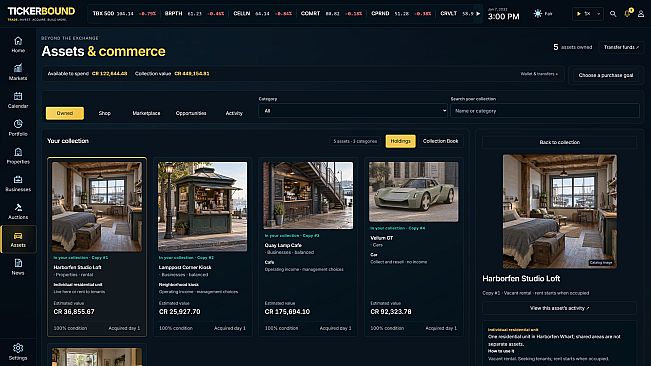
Task: Open View this asset's activity link
Action: pyautogui.click(x=559, y=308)
